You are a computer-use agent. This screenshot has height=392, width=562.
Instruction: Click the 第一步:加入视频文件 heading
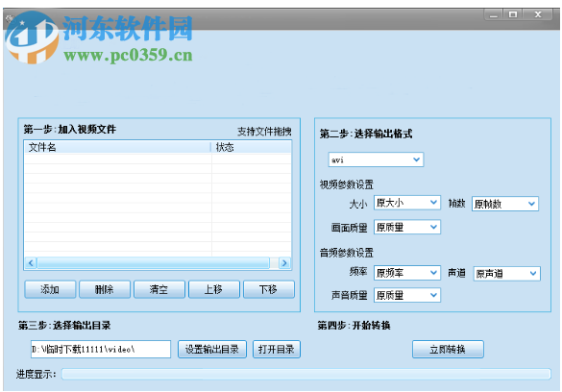click(70, 129)
